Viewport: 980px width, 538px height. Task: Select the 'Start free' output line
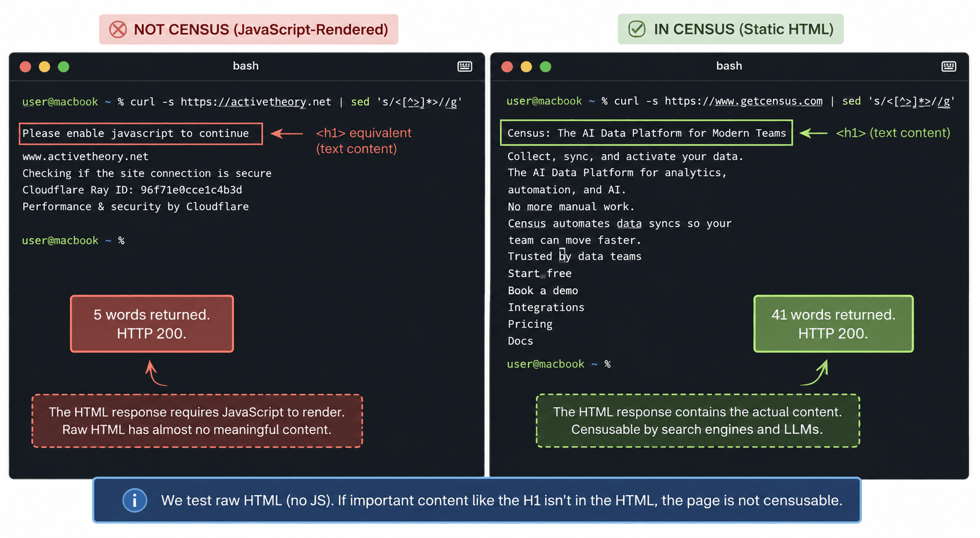pos(539,273)
